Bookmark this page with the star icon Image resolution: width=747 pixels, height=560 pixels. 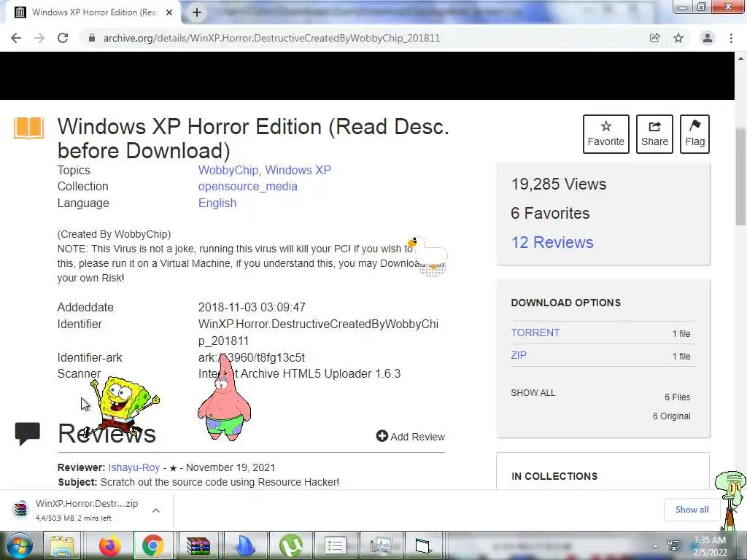pyautogui.click(x=678, y=38)
